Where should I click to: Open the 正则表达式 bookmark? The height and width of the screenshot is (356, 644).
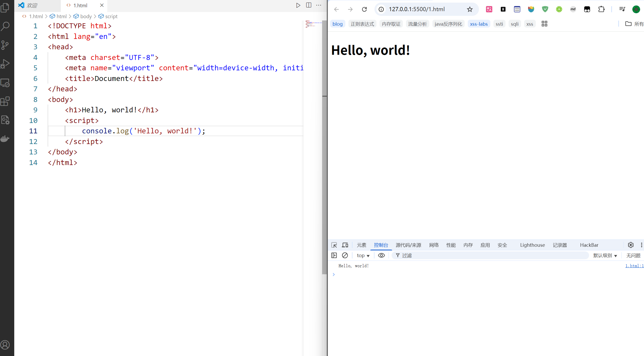[362, 24]
